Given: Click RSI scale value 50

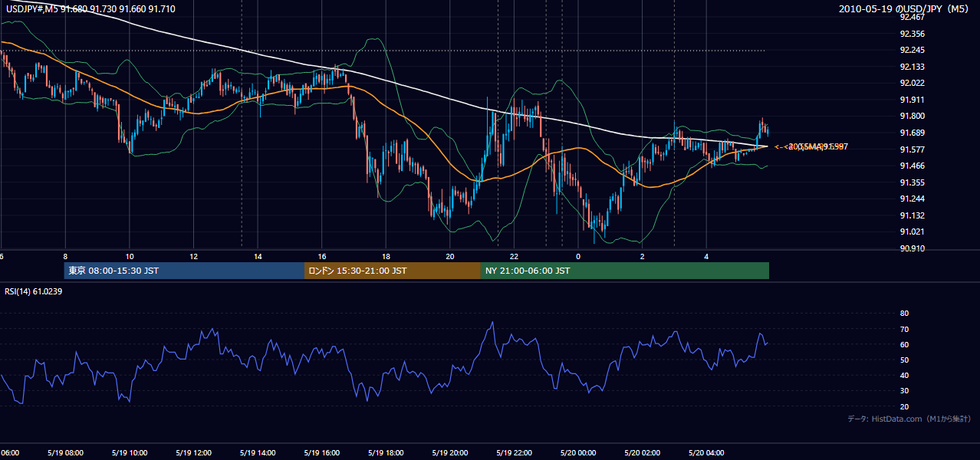Looking at the screenshot, I should (904, 360).
